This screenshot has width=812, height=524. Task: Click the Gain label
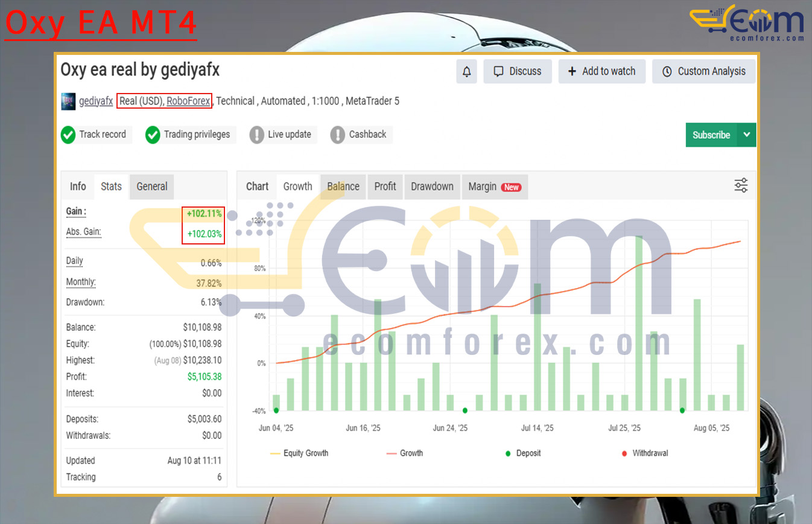76,211
